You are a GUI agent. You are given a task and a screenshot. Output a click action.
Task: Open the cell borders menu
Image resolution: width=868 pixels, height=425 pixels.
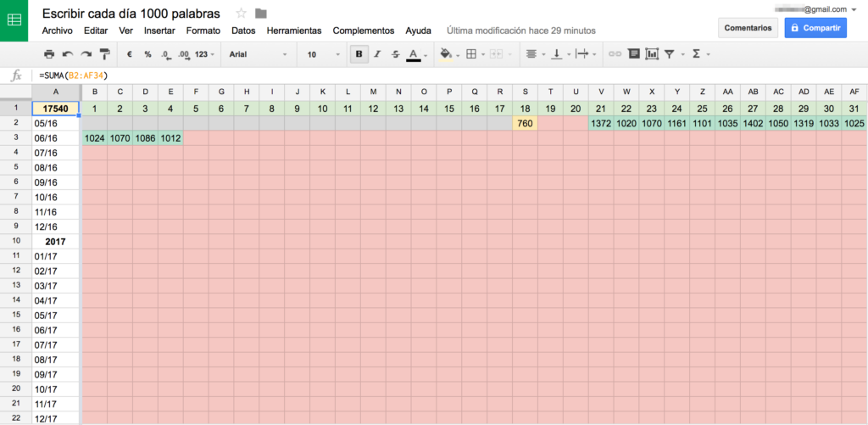pyautogui.click(x=471, y=54)
